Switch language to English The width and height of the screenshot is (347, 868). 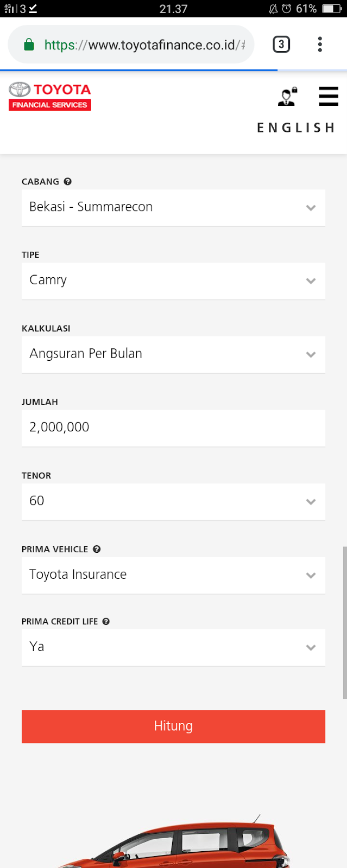[296, 128]
